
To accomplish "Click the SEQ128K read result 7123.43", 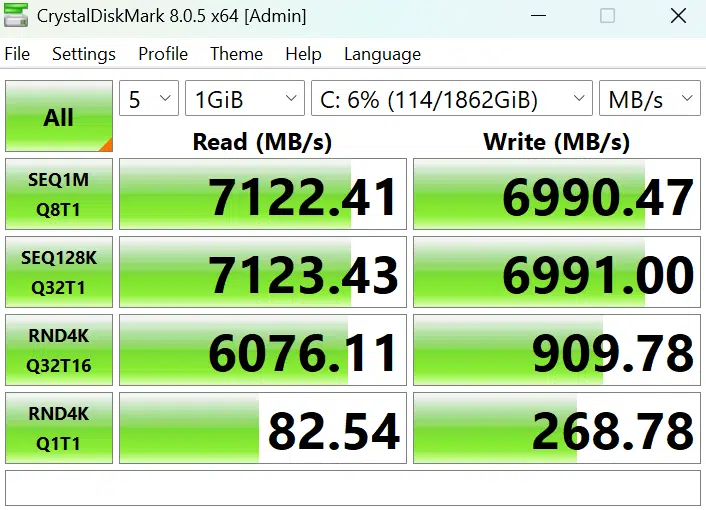I will 263,272.
